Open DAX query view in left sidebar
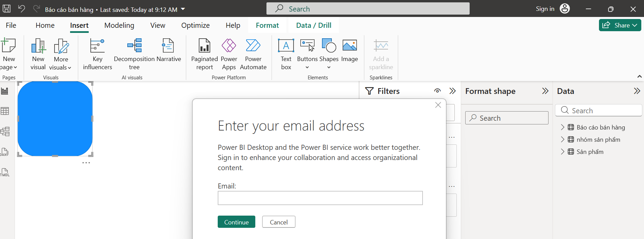The width and height of the screenshot is (644, 239). 5,152
